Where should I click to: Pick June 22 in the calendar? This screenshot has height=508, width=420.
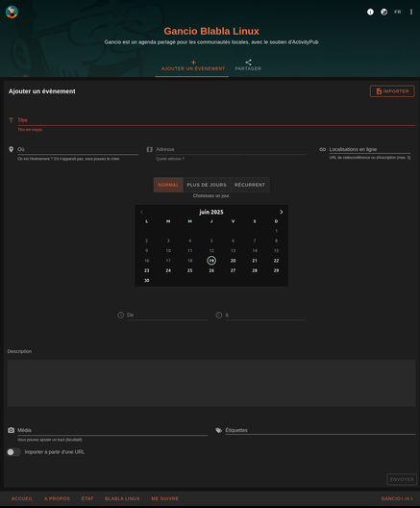point(276,261)
